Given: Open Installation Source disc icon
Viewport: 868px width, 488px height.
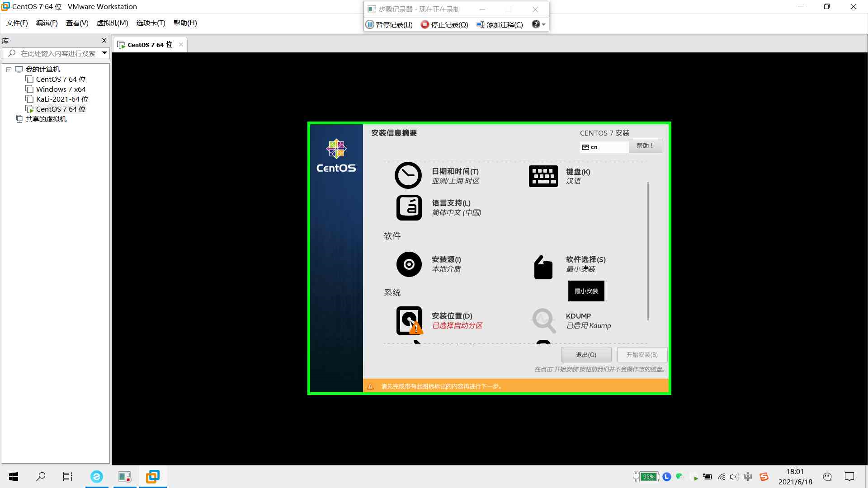Looking at the screenshot, I should coord(409,264).
